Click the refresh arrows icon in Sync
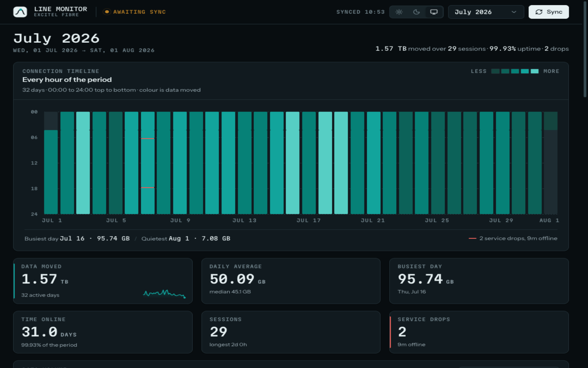The height and width of the screenshot is (368, 588). click(x=539, y=12)
